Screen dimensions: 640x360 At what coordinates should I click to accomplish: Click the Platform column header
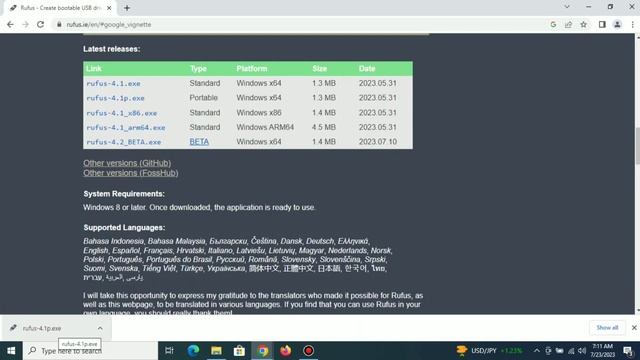click(252, 69)
